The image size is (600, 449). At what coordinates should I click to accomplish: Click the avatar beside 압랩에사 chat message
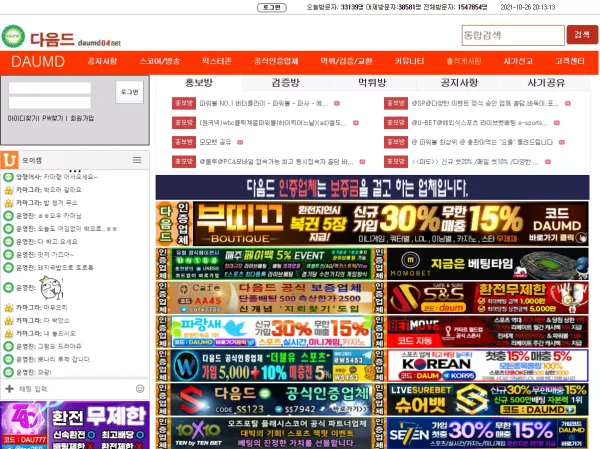[x=8, y=177]
